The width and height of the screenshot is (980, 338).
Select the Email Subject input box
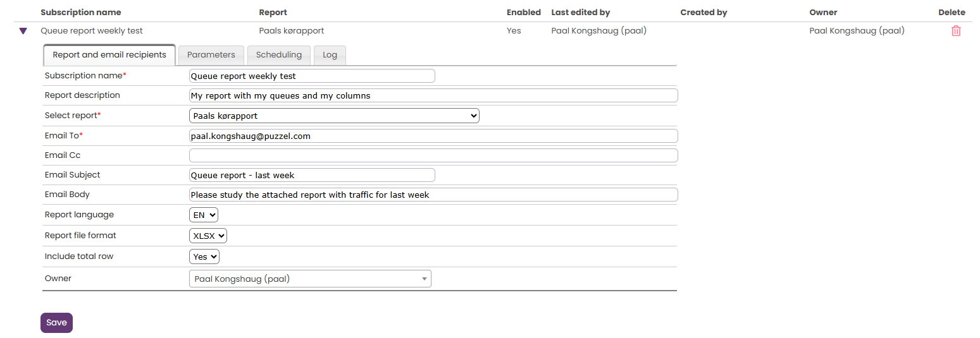[312, 175]
